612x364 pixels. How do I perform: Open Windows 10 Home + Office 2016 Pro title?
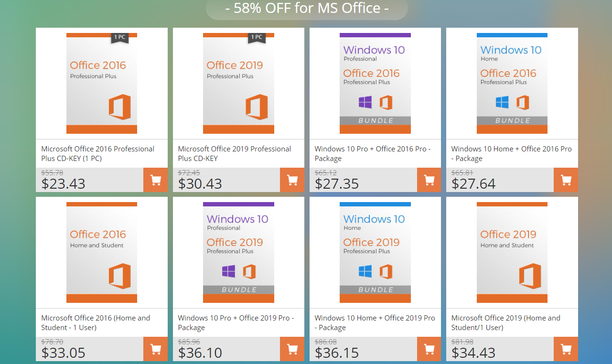click(511, 153)
